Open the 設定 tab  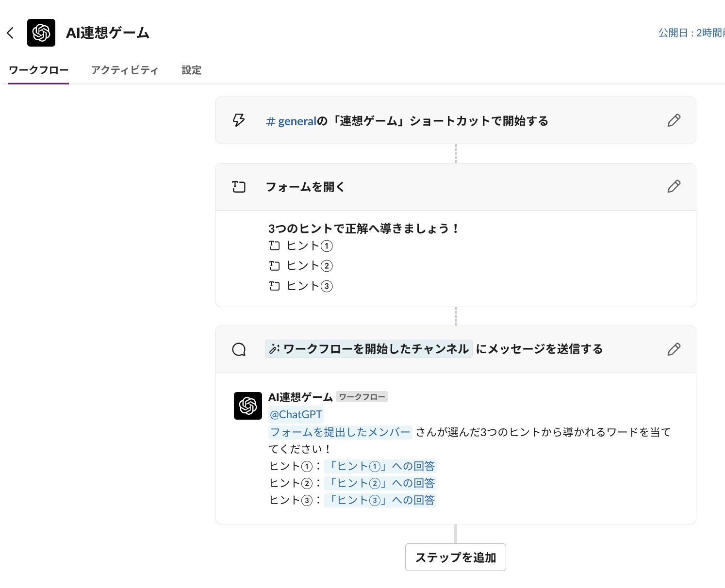click(x=191, y=70)
